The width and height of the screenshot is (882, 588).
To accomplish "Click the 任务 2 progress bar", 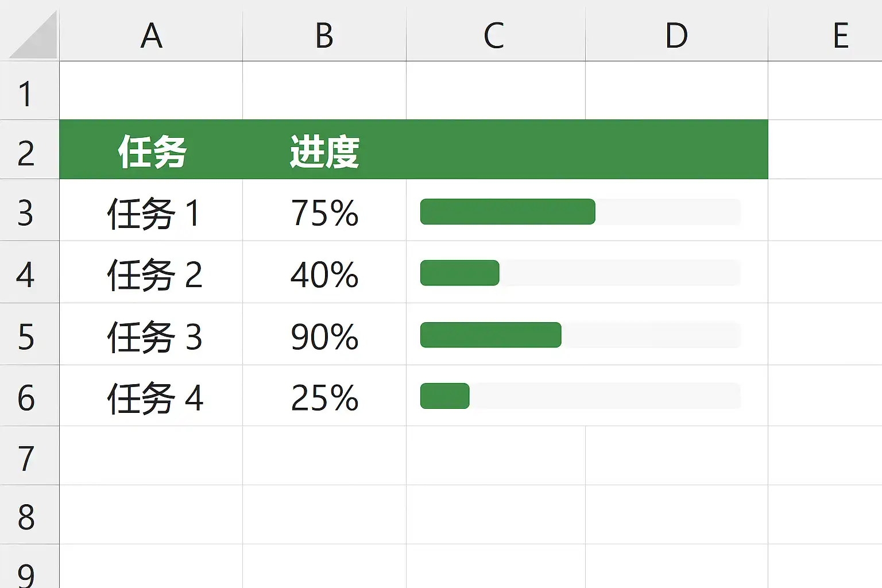I will (x=460, y=273).
